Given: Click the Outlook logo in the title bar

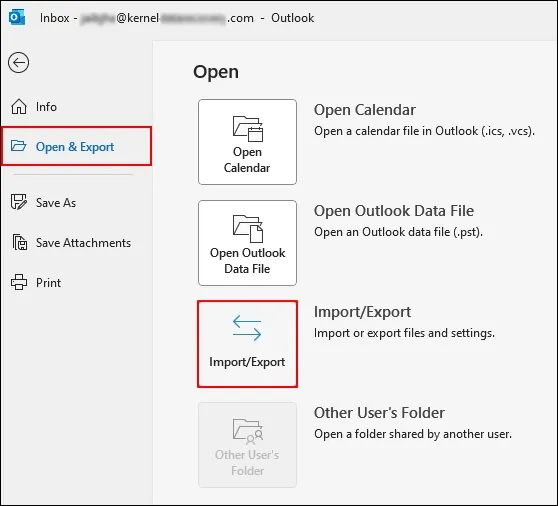Looking at the screenshot, I should (17, 17).
